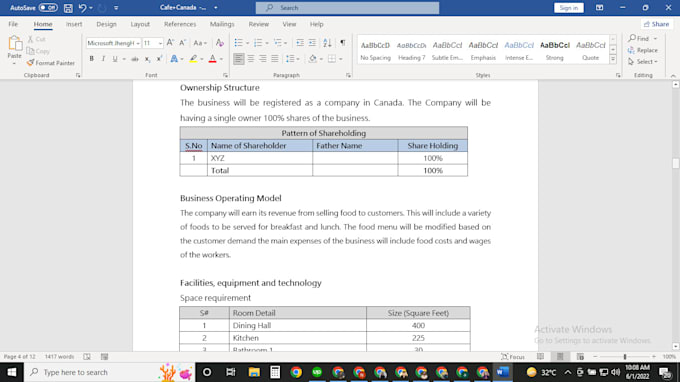
Task: Increase font size with the grow icon
Action: pos(170,42)
